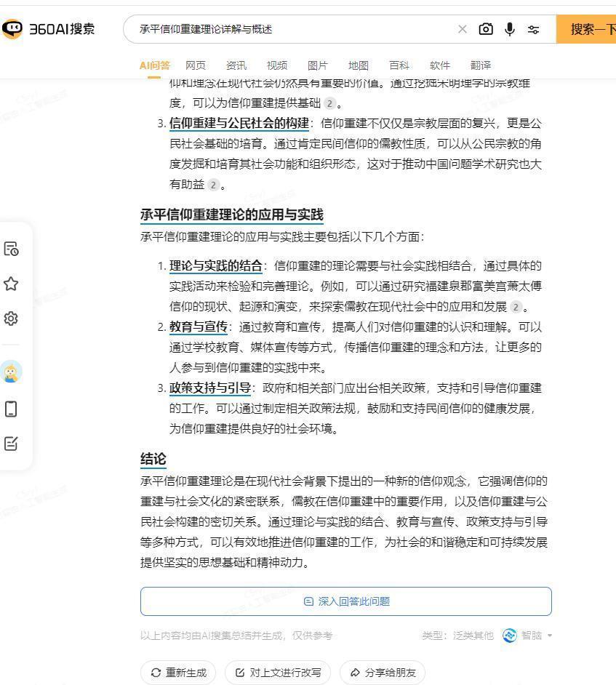The height and width of the screenshot is (685, 616).
Task: Open mobile phone icon in sidebar
Action: coord(11,409)
